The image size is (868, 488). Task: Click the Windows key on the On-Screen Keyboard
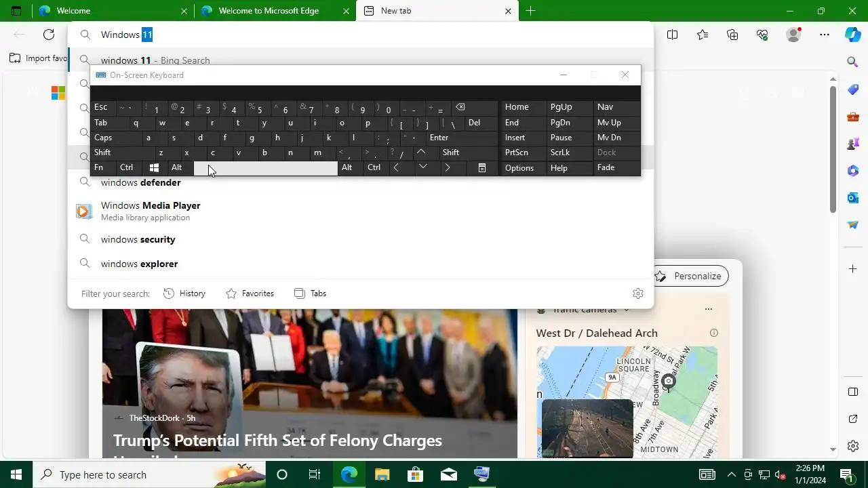(154, 167)
